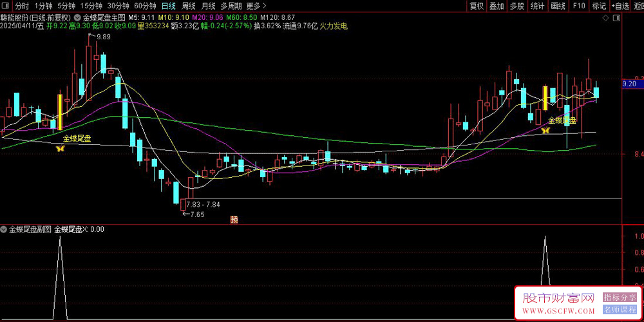
Task: Open F10 company info
Action: click(x=579, y=6)
